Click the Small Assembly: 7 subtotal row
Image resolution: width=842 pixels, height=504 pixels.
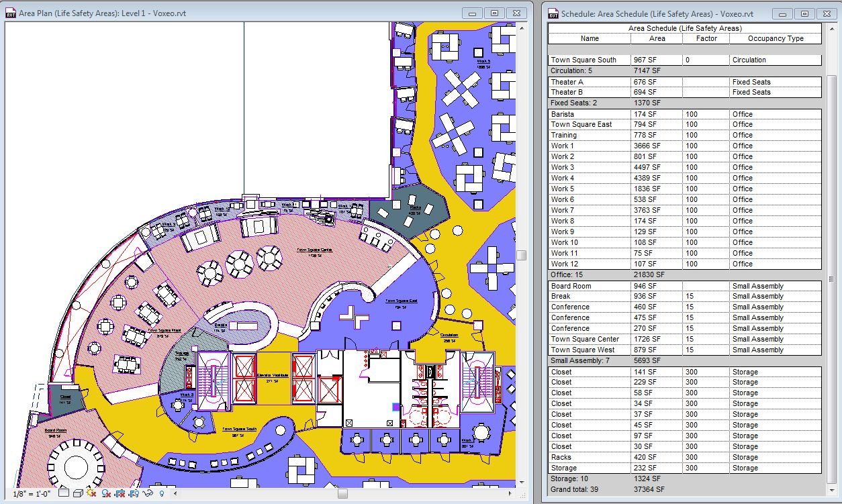pos(685,360)
